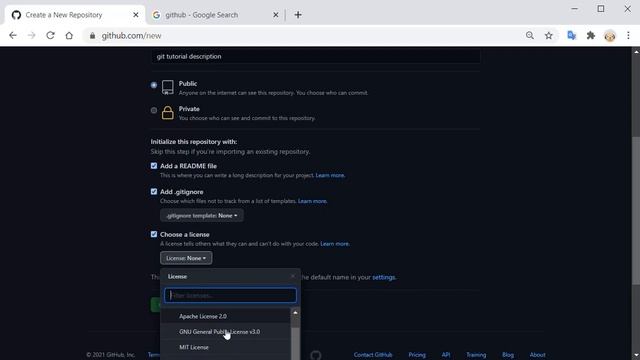
Task: Uncheck Choose a license checkbox
Action: [x=154, y=234]
